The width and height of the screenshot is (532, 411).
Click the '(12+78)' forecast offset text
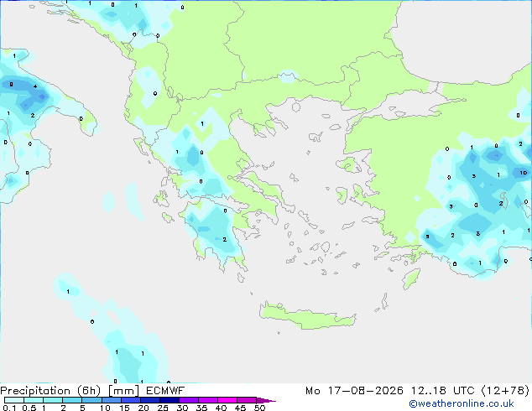[505, 391]
